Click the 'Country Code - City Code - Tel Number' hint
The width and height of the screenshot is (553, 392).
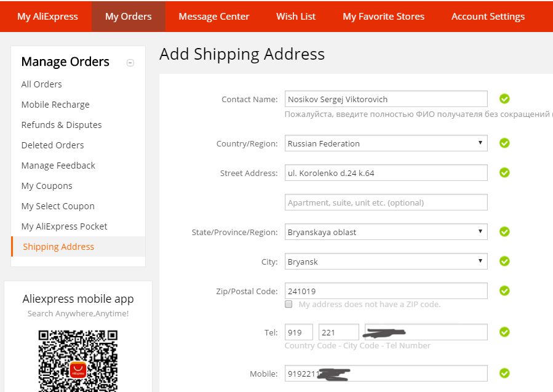(x=357, y=346)
